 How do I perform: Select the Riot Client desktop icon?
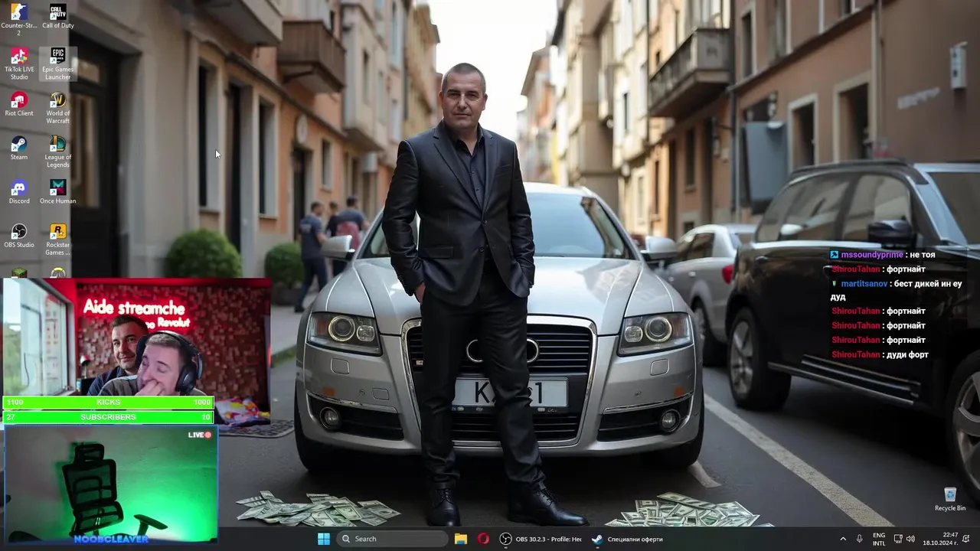[19, 104]
